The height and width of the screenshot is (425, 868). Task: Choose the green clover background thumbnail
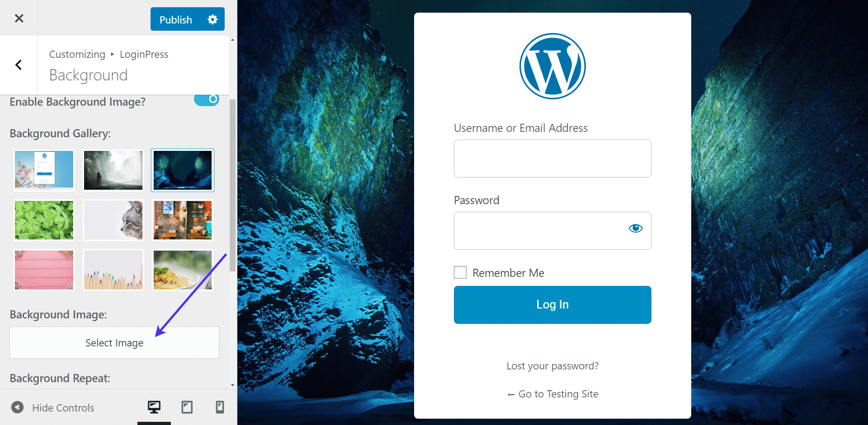pyautogui.click(x=44, y=220)
